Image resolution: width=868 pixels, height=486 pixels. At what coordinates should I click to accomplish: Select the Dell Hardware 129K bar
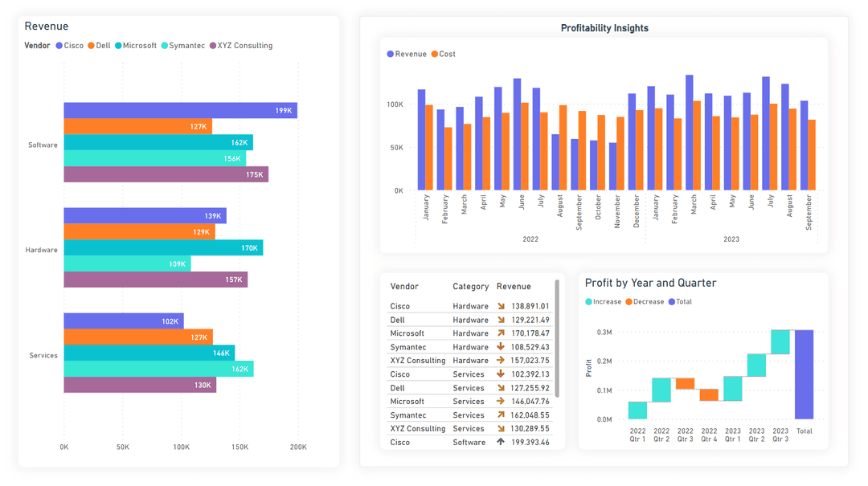[140, 232]
